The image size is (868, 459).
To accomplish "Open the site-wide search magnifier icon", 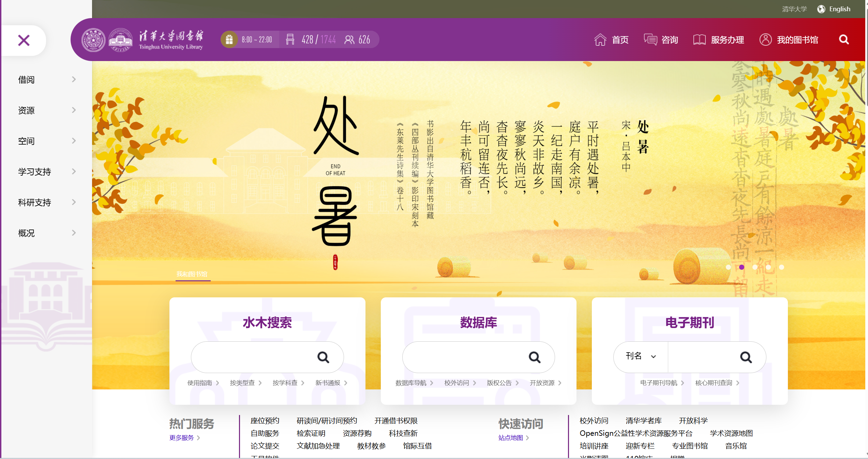I will pyautogui.click(x=844, y=40).
